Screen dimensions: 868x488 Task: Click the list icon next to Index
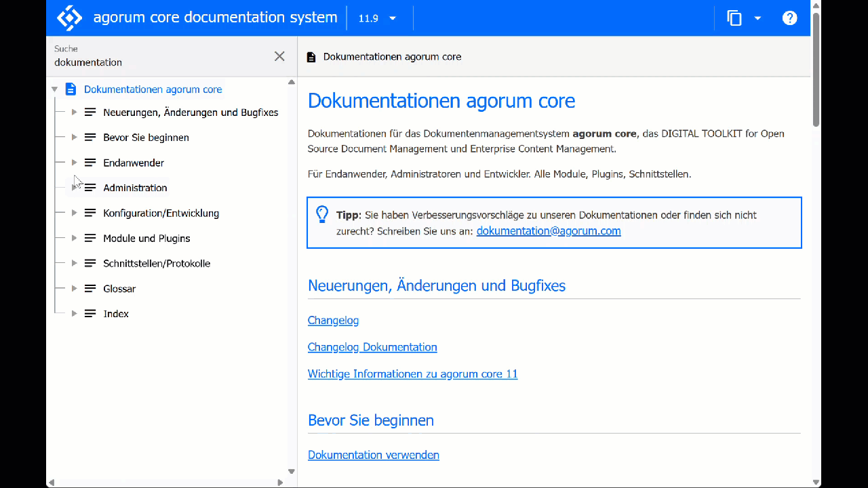click(90, 313)
